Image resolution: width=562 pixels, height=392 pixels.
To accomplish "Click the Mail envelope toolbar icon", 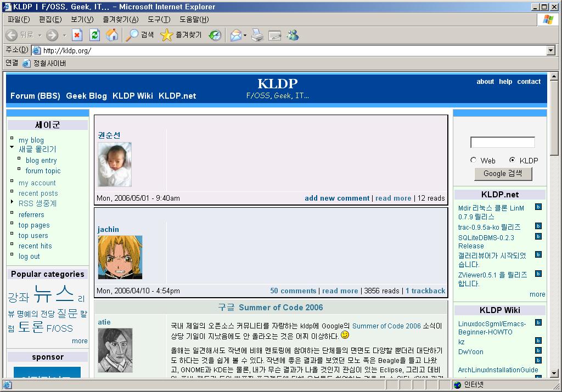I will pyautogui.click(x=236, y=35).
